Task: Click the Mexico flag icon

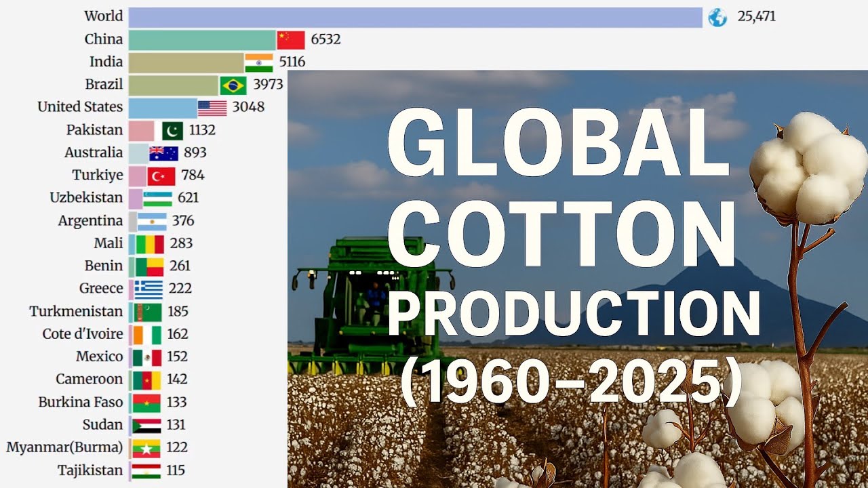Action: click(147, 357)
